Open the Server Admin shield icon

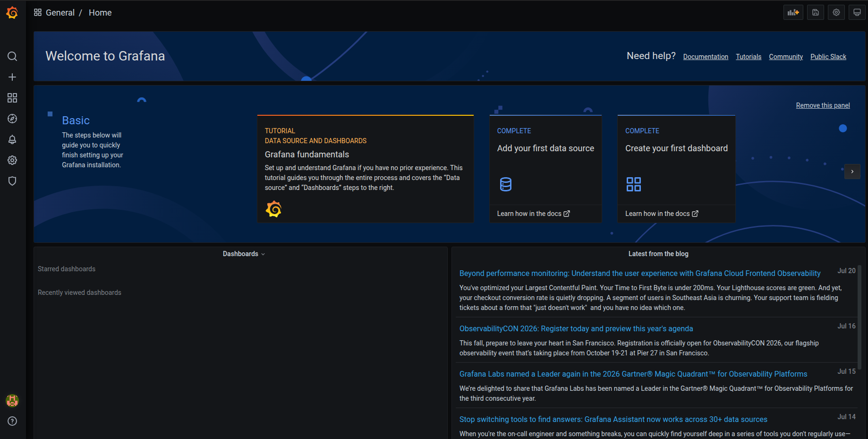12,181
